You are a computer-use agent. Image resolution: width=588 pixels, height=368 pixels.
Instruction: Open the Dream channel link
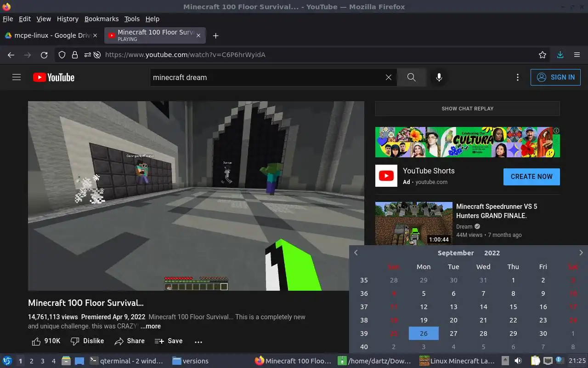pyautogui.click(x=464, y=226)
